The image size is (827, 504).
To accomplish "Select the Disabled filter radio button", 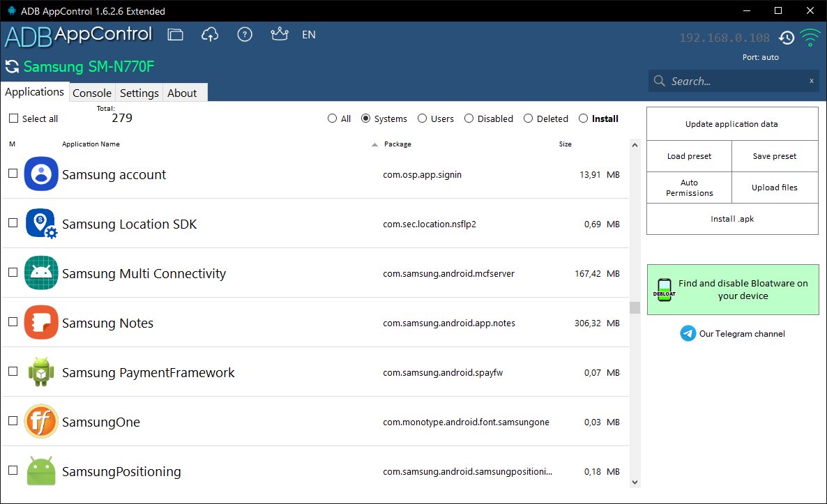I will point(469,119).
